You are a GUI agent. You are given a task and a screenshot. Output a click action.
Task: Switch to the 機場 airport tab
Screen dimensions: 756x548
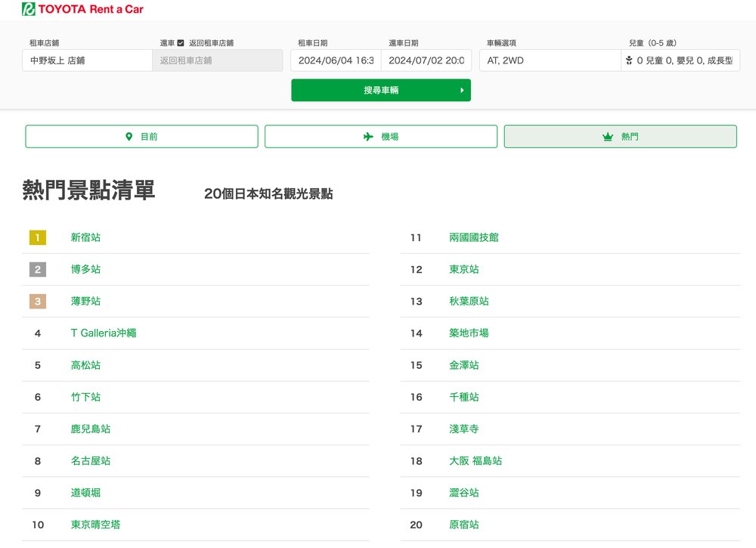pyautogui.click(x=381, y=137)
